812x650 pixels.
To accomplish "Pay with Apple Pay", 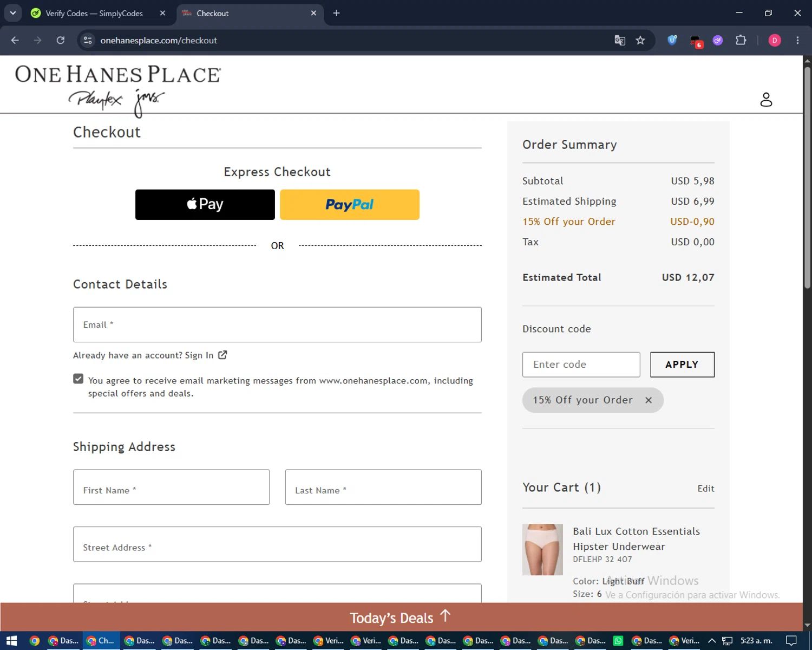I will point(205,205).
